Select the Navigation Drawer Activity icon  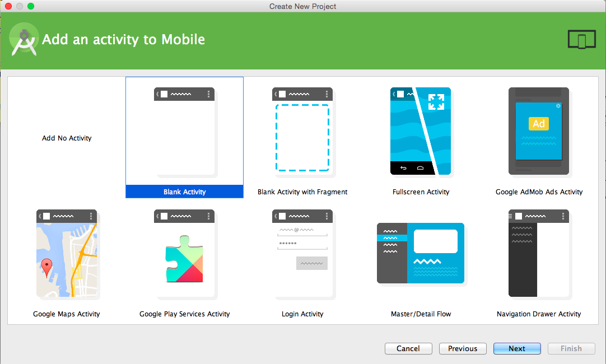539,253
